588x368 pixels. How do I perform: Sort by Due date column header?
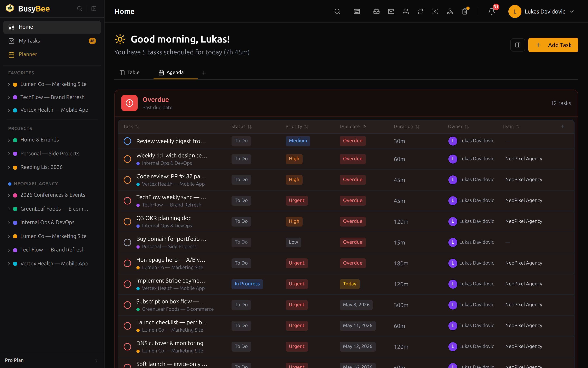tap(353, 127)
